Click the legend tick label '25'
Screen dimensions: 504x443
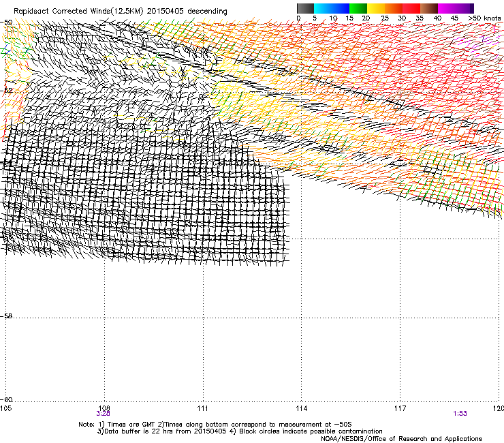pyautogui.click(x=385, y=18)
